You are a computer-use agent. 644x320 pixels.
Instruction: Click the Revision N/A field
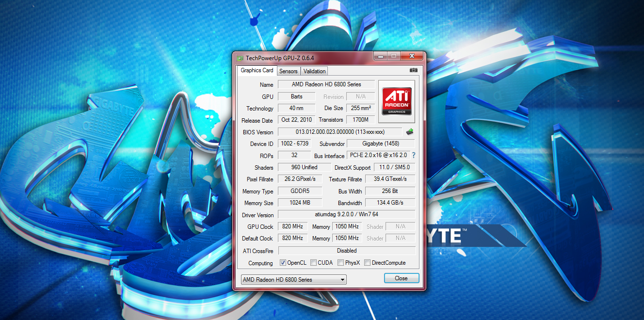pyautogui.click(x=361, y=96)
